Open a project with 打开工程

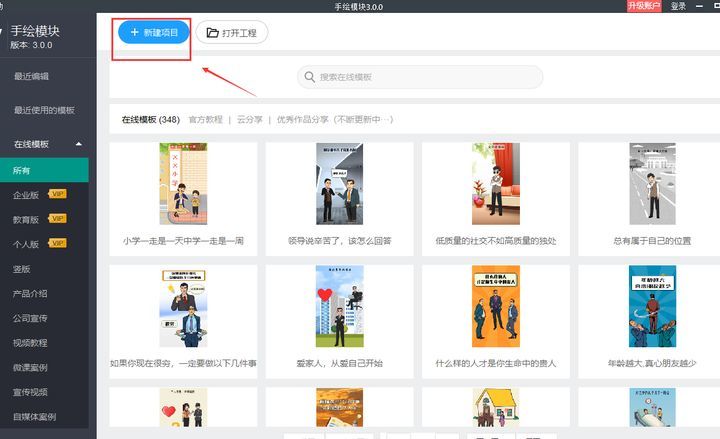pos(232,33)
